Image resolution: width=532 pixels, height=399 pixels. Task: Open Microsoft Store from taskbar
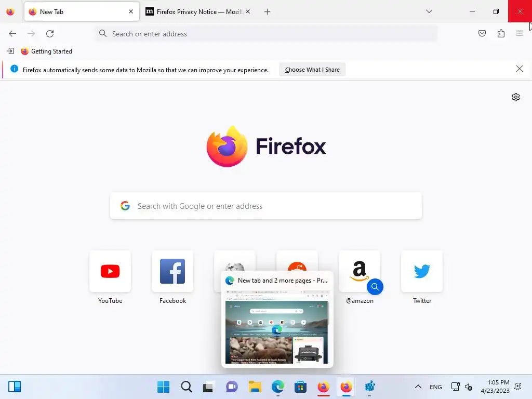[x=301, y=387]
